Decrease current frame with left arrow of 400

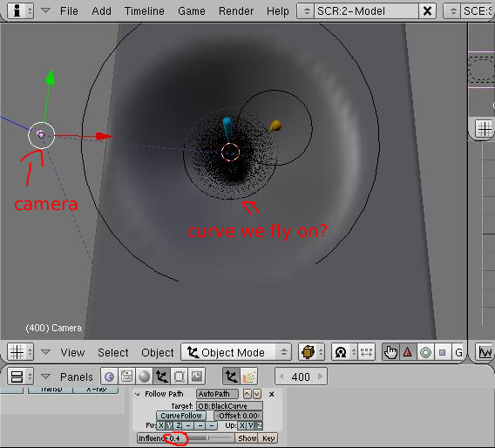coord(281,377)
